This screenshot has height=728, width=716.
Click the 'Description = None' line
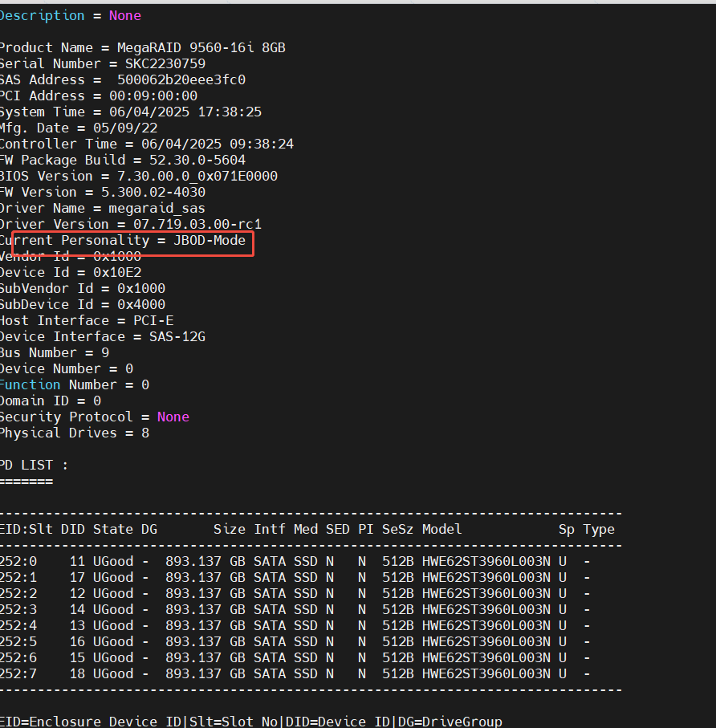pyautogui.click(x=71, y=16)
